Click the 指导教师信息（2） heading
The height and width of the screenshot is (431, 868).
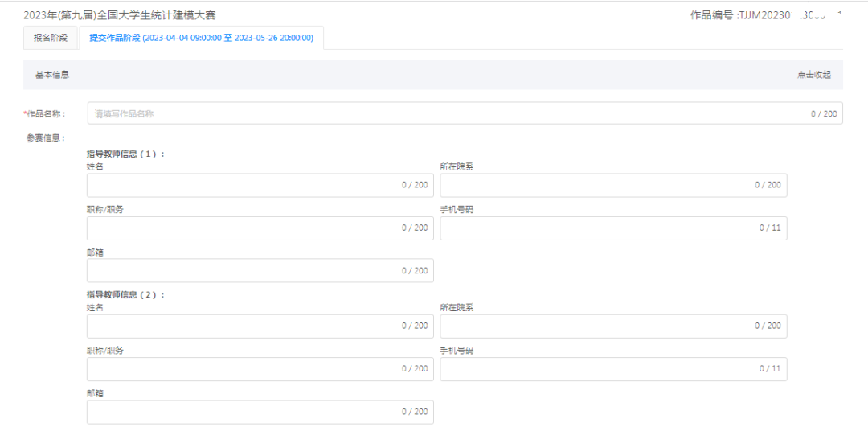(125, 295)
